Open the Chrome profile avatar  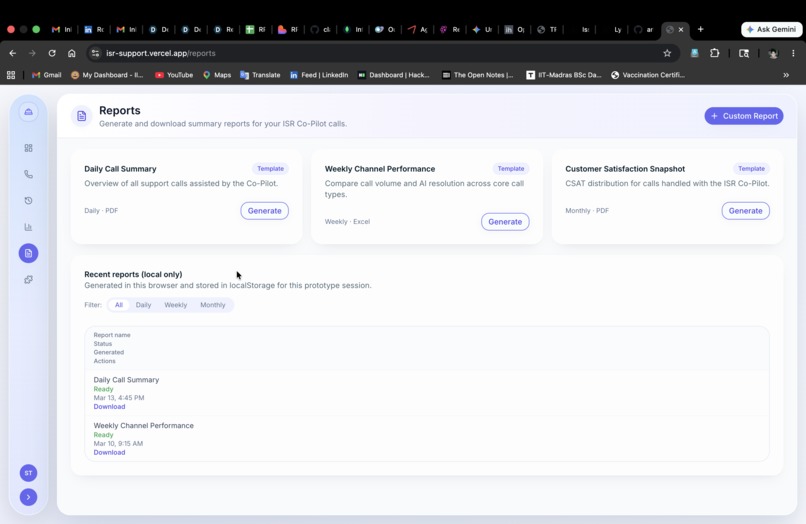pyautogui.click(x=773, y=53)
